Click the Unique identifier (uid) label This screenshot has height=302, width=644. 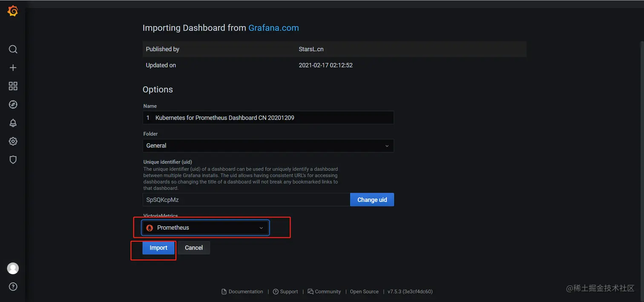point(168,162)
